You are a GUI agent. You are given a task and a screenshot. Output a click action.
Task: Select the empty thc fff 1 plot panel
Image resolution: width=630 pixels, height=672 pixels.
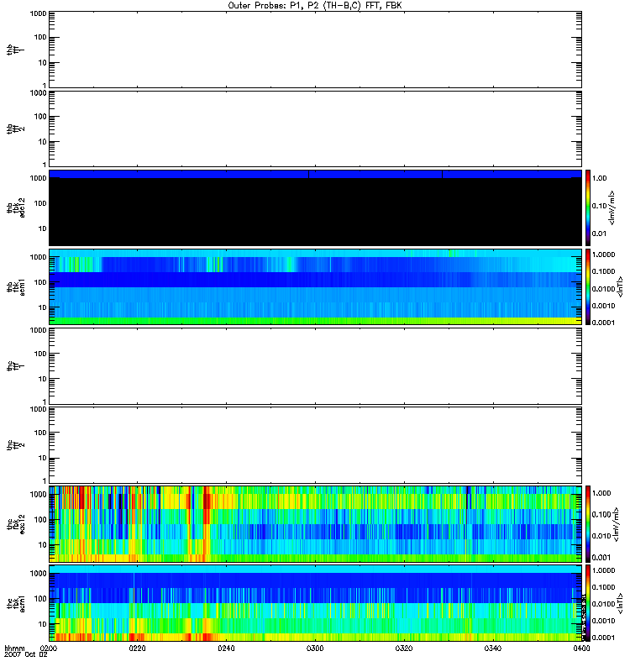coord(315,366)
